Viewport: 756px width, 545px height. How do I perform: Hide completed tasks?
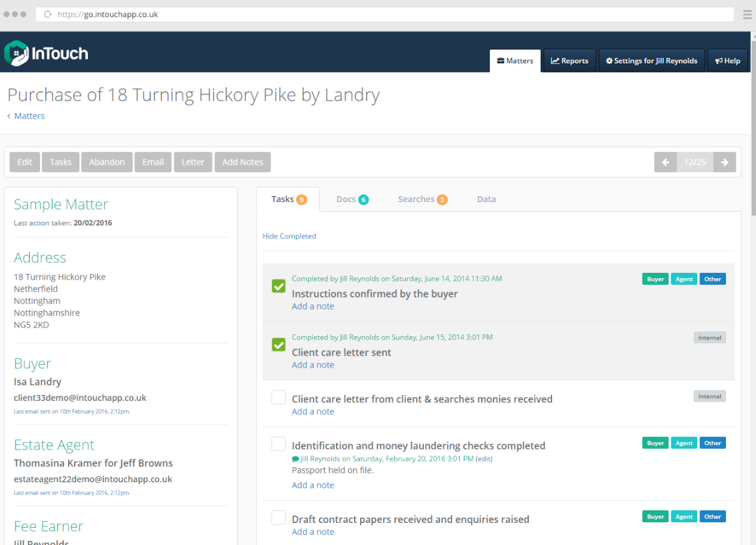(289, 235)
